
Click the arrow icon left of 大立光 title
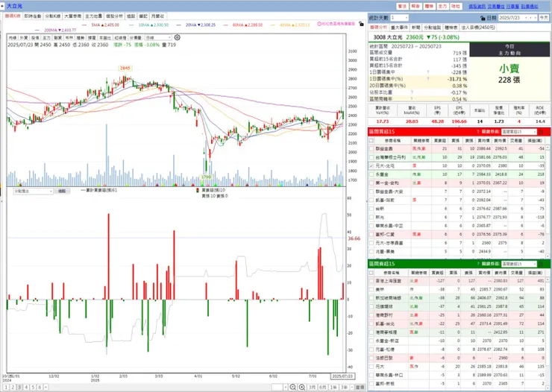2,6
